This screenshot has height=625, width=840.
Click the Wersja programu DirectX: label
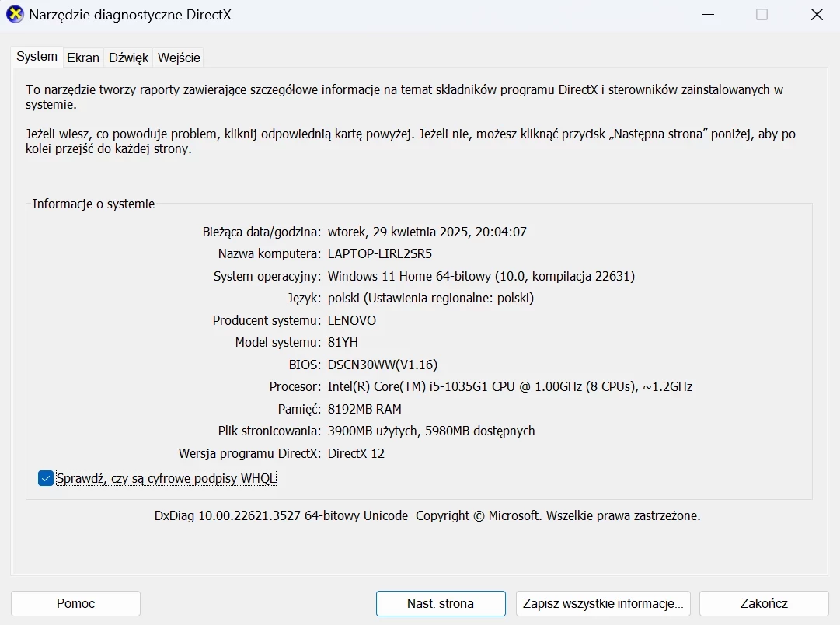click(x=249, y=453)
